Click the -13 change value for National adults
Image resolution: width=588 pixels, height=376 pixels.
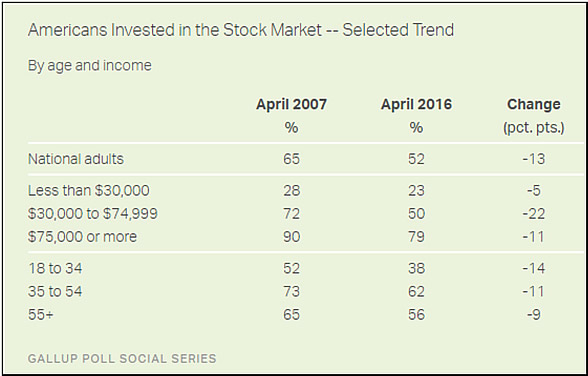point(534,159)
